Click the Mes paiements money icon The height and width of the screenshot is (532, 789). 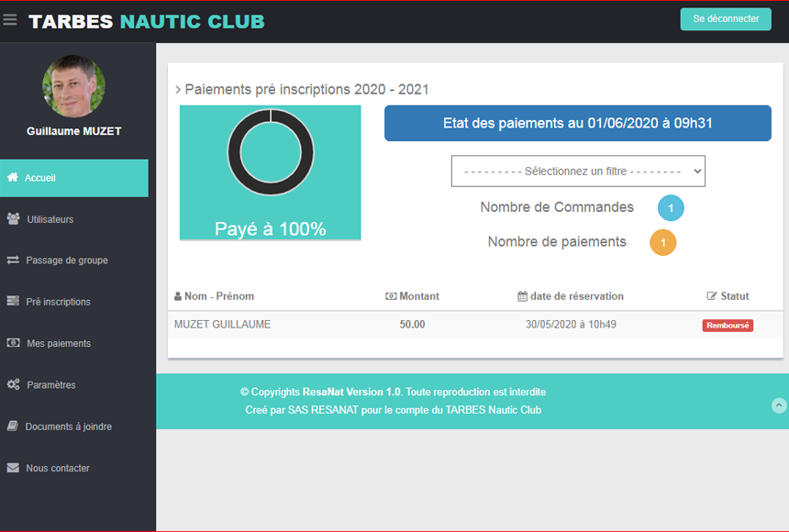[13, 343]
